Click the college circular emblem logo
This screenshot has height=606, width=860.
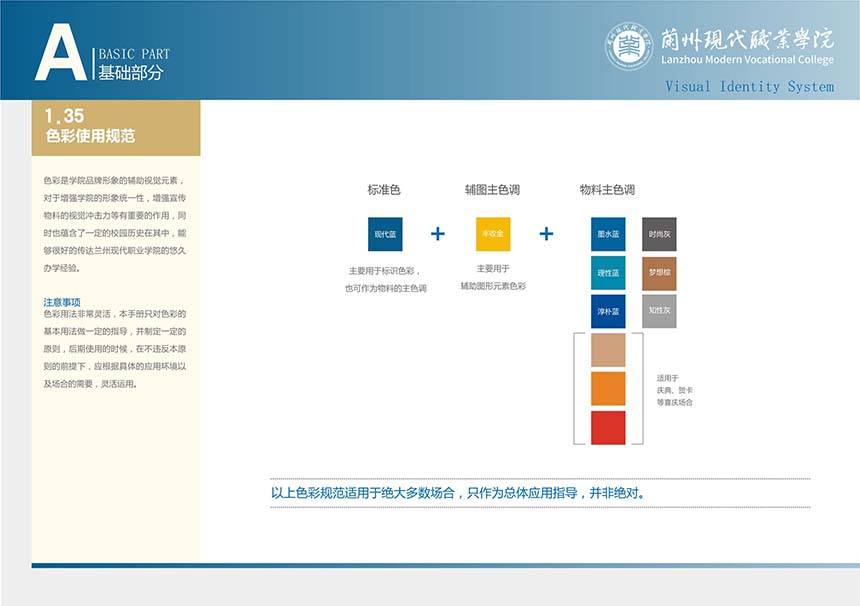[x=629, y=47]
